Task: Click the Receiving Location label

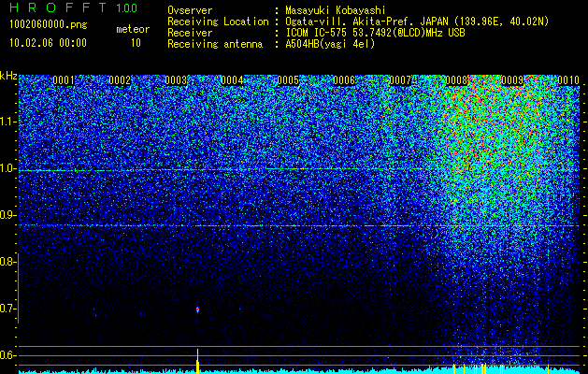Action: [218, 22]
